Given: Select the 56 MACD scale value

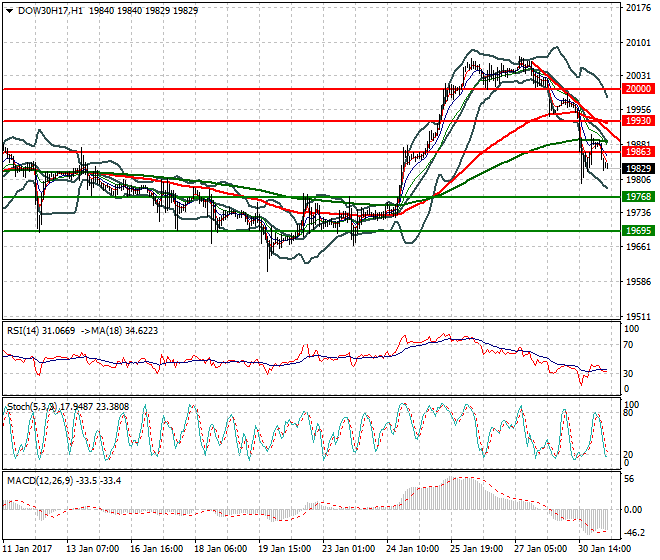Looking at the screenshot, I should pyautogui.click(x=629, y=479).
